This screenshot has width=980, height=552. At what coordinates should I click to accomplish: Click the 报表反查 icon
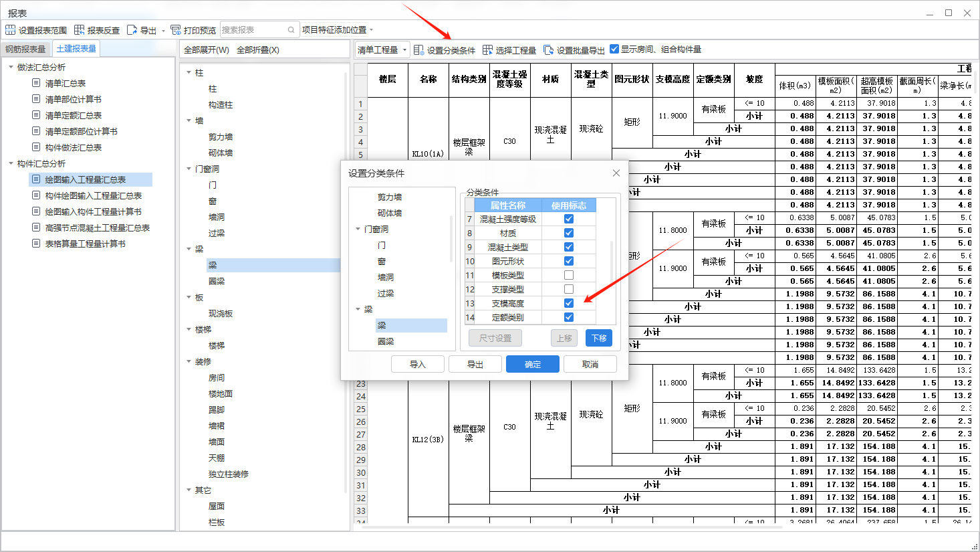click(79, 30)
